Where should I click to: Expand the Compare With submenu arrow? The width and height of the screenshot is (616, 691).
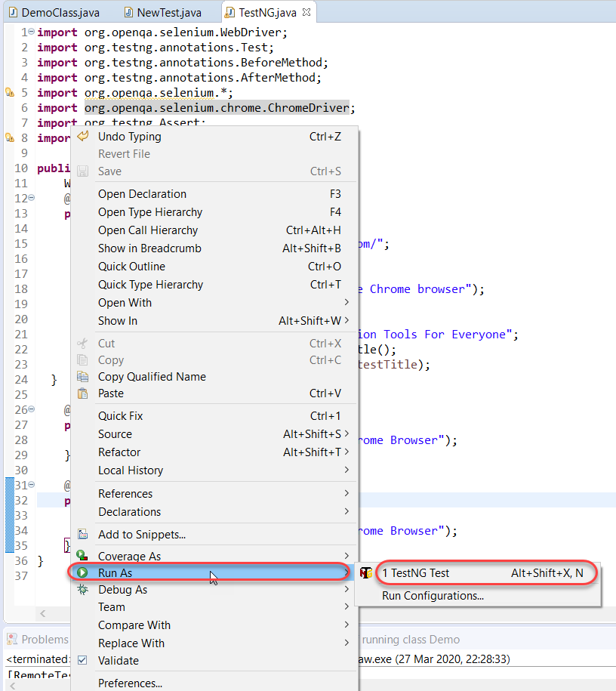coord(346,625)
